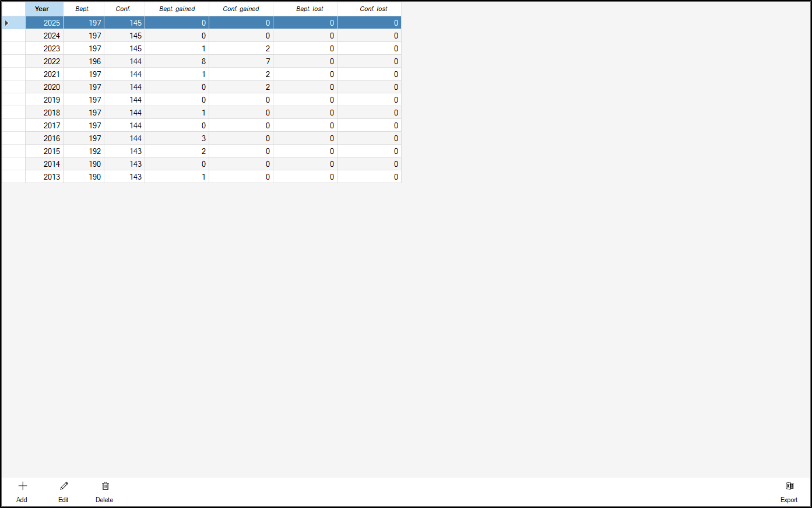The height and width of the screenshot is (508, 812).
Task: Click the plus icon to add a record
Action: point(22,485)
